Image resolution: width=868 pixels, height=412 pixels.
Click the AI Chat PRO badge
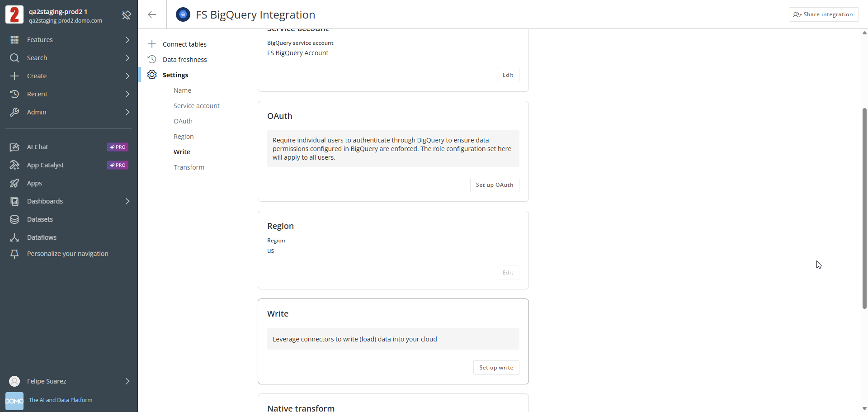118,147
